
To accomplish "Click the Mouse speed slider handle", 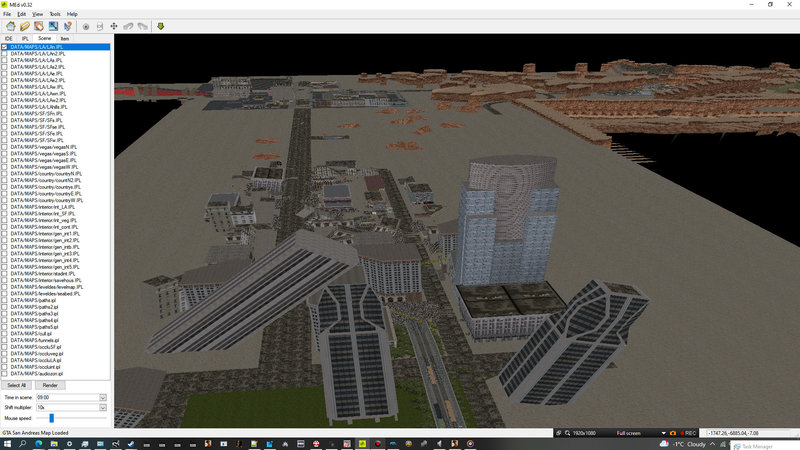I will coord(52,418).
